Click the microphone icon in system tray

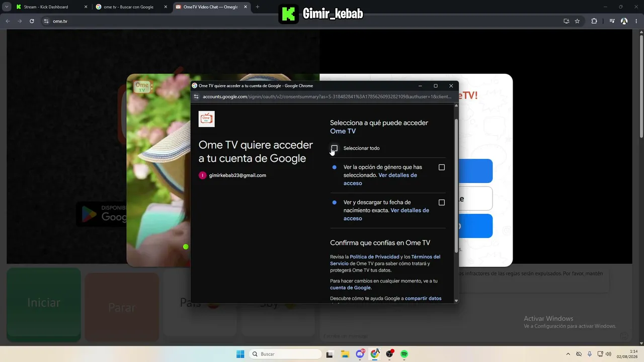590,354
